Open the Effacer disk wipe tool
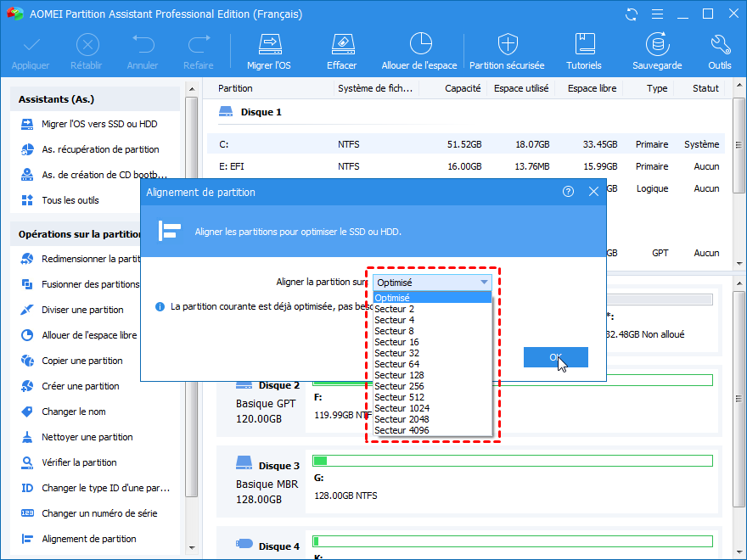Screen dimensions: 747x560 [x=341, y=52]
